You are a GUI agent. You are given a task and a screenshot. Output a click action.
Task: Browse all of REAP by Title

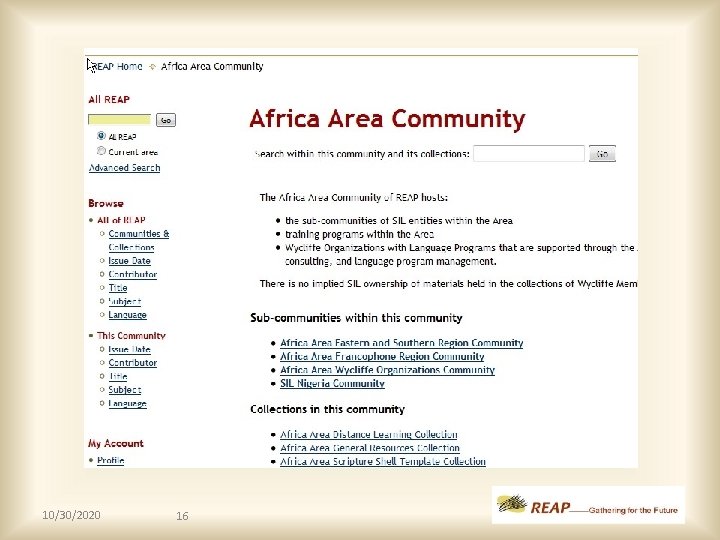tap(118, 288)
